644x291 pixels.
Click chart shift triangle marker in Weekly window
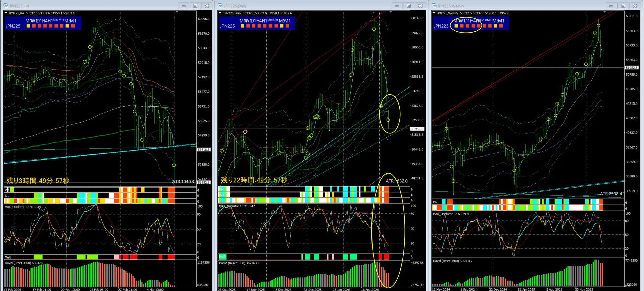(x=604, y=12)
